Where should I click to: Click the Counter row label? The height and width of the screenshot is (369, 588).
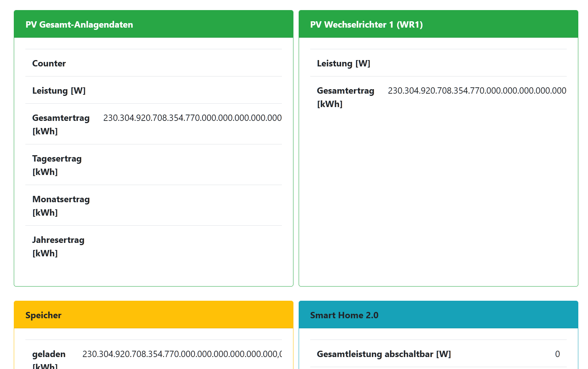click(x=49, y=63)
